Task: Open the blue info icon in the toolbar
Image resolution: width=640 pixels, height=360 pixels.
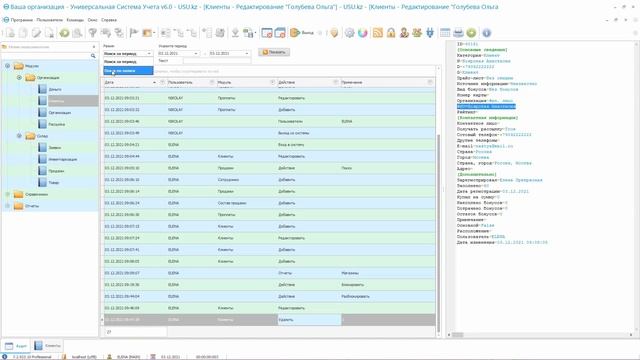Action: pos(486,33)
